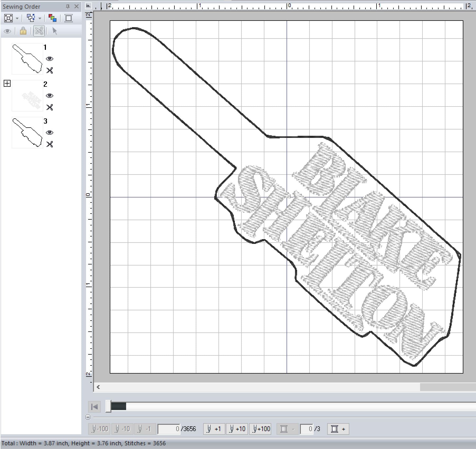The height and width of the screenshot is (449, 476).
Task: Advance 1 stitch with +1 button
Action: (214, 429)
